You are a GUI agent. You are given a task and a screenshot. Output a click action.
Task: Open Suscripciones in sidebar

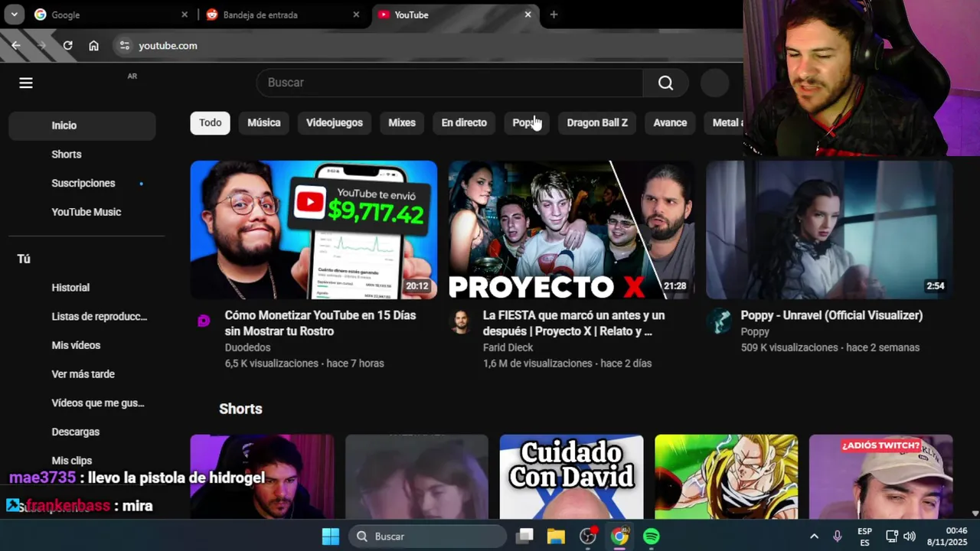(82, 184)
